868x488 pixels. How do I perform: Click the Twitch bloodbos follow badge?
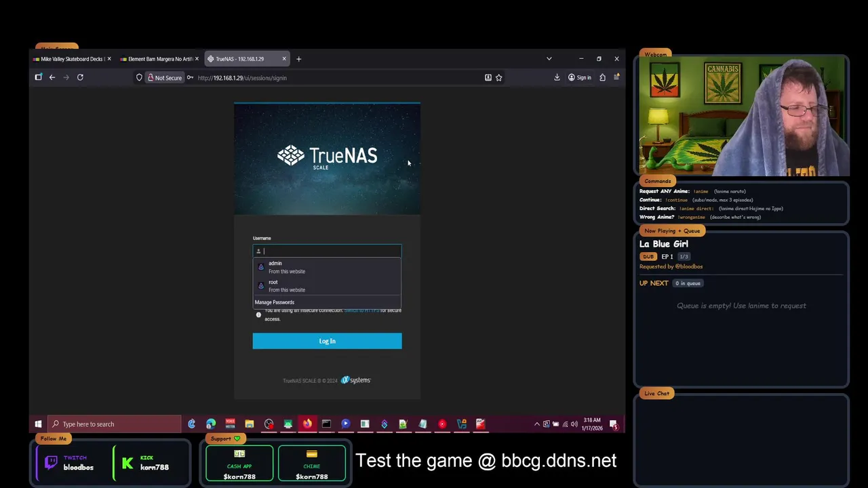click(71, 463)
